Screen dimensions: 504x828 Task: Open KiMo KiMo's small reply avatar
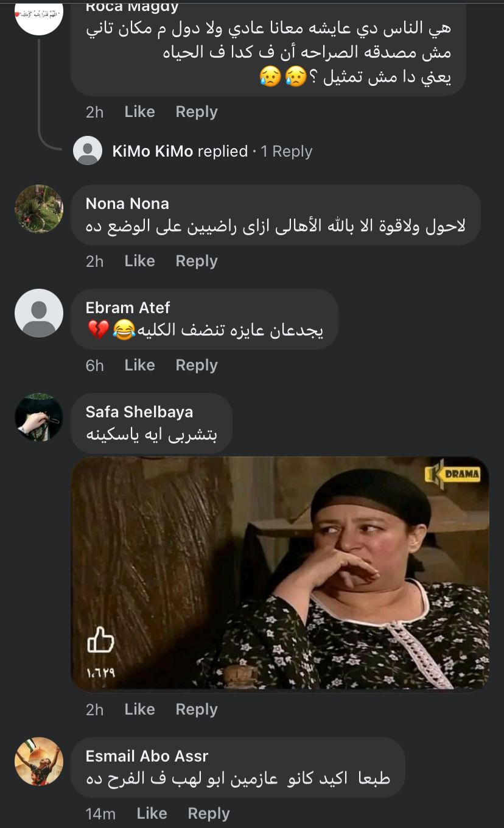click(x=88, y=150)
